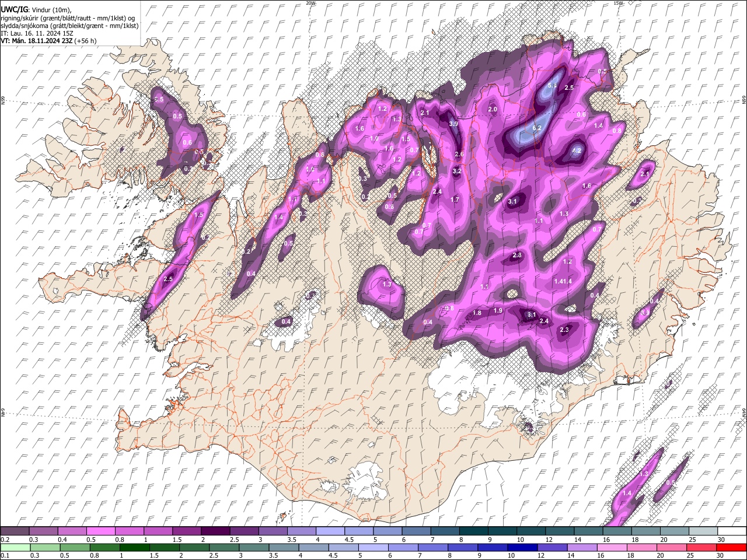Click the 15W longitude label at the top
This screenshot has width=747, height=560.
pos(619,3)
